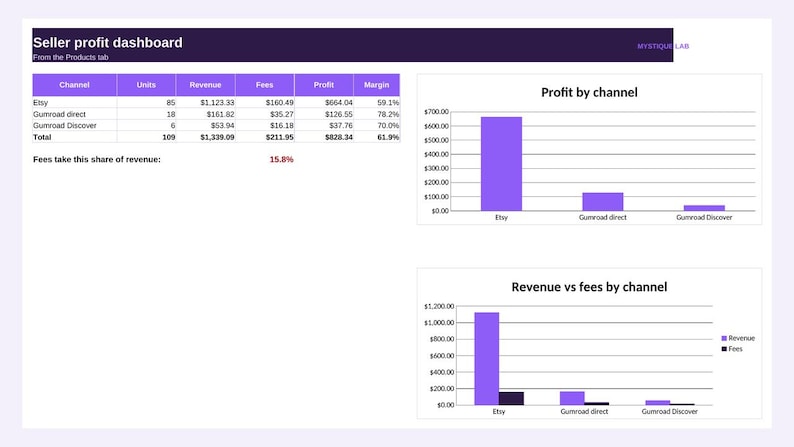Select the Fees column header

[x=264, y=85]
